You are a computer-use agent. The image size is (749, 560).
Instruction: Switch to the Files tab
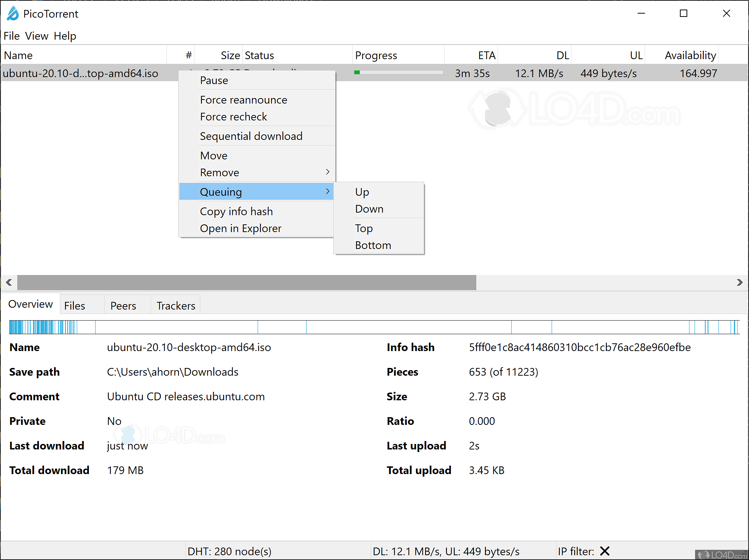[74, 305]
